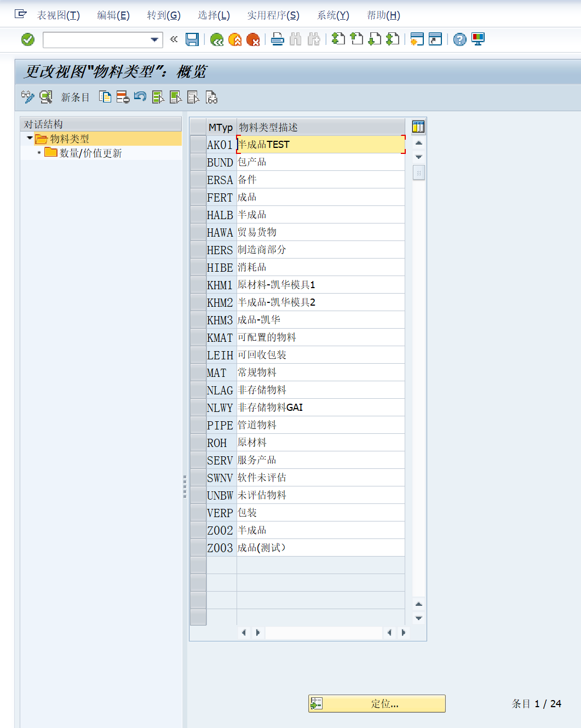This screenshot has height=728, width=581.
Task: Open the Help question mark icon
Action: click(460, 39)
